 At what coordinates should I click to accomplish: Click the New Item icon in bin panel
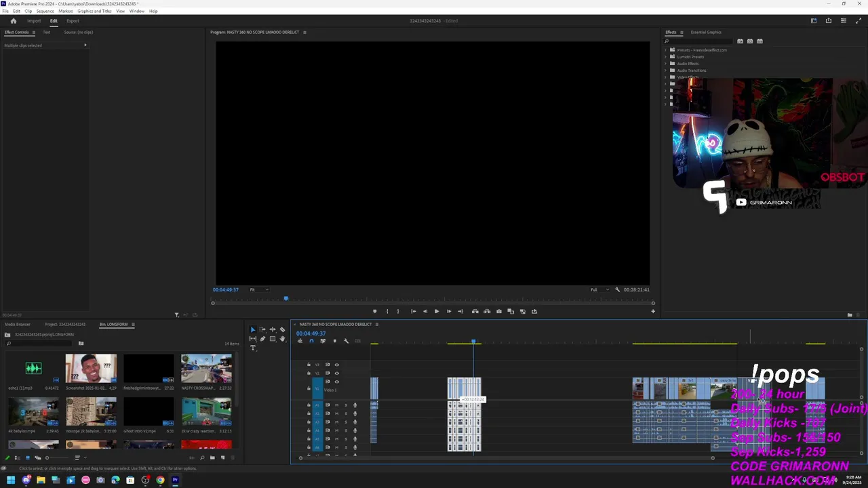(x=222, y=457)
